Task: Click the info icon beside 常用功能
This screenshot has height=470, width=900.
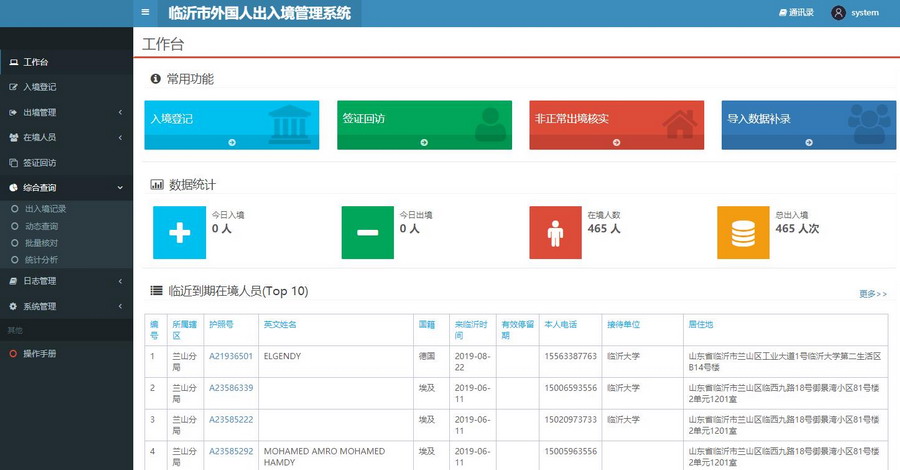Action: coord(155,79)
